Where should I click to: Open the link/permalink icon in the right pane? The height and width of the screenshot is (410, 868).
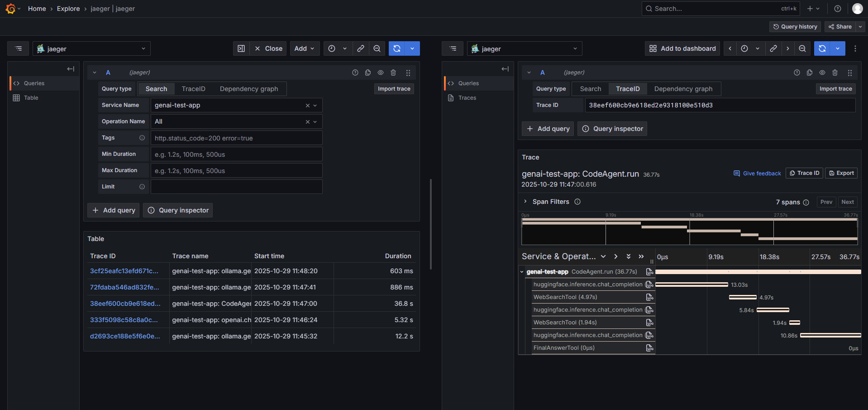pyautogui.click(x=773, y=48)
